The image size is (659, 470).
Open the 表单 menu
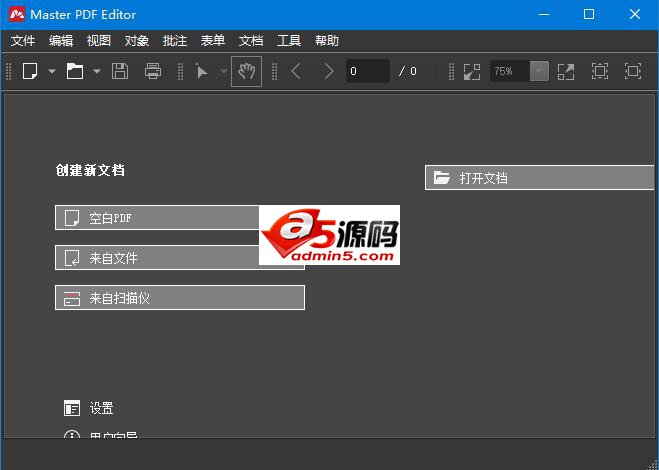click(213, 41)
